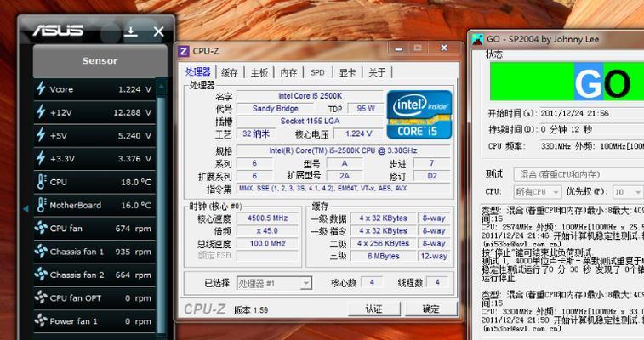Click the 持续时间 field in SP2004

592,130
